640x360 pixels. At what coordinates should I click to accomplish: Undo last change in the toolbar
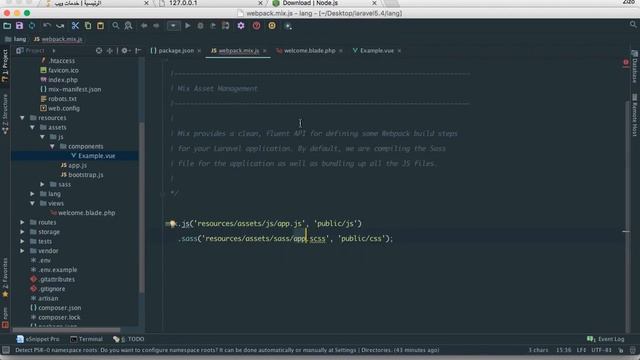tap(47, 26)
